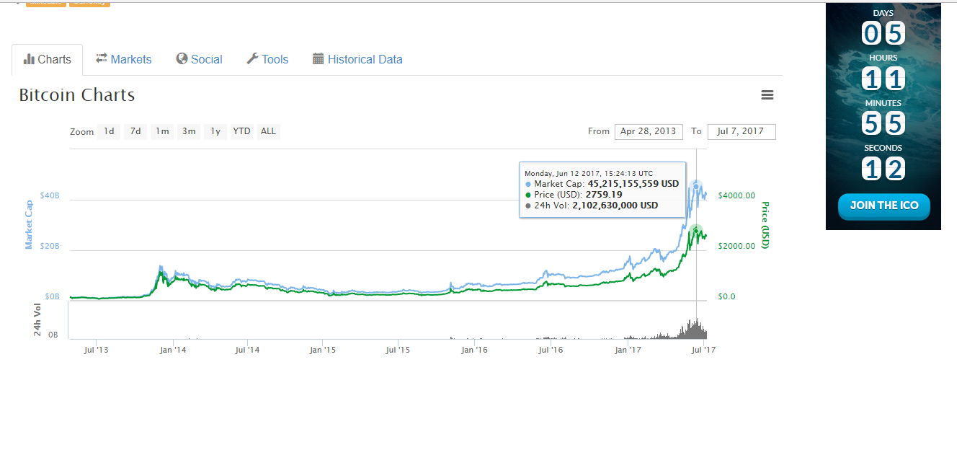
Task: Click the JOIN THE ICO button
Action: [884, 206]
